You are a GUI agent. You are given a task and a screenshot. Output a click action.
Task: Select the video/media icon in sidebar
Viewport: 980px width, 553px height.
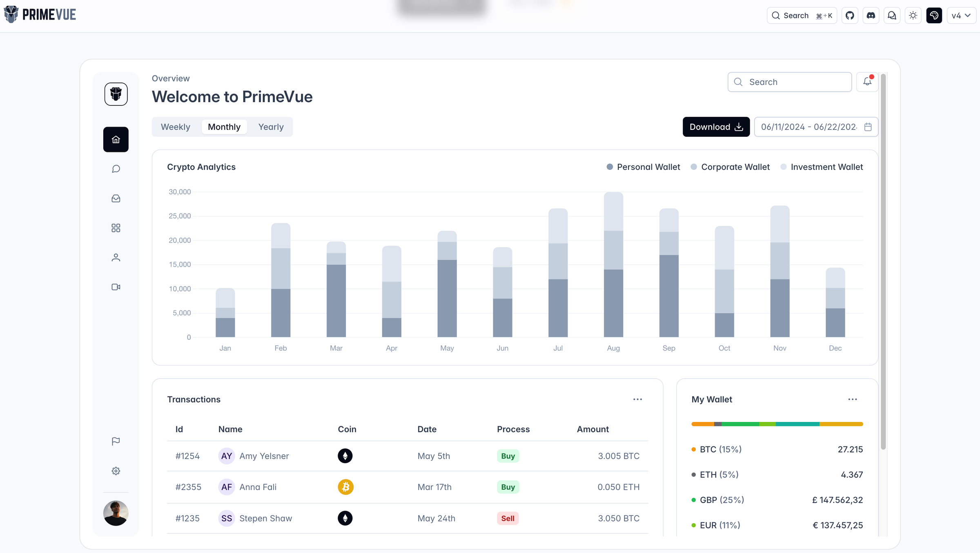(116, 287)
